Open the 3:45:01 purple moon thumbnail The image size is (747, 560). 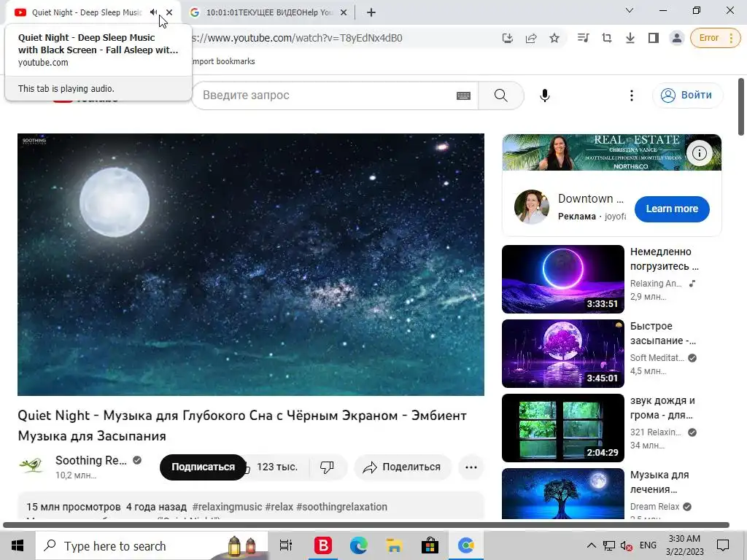pyautogui.click(x=562, y=354)
